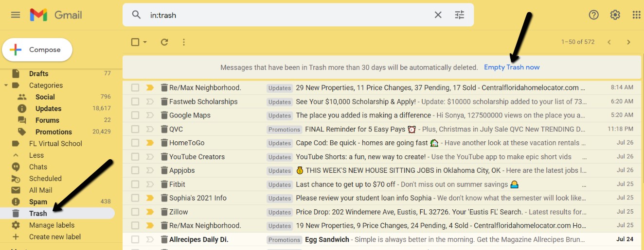Click the Spam warning icon
This screenshot has height=250, width=644.
click(x=16, y=201)
